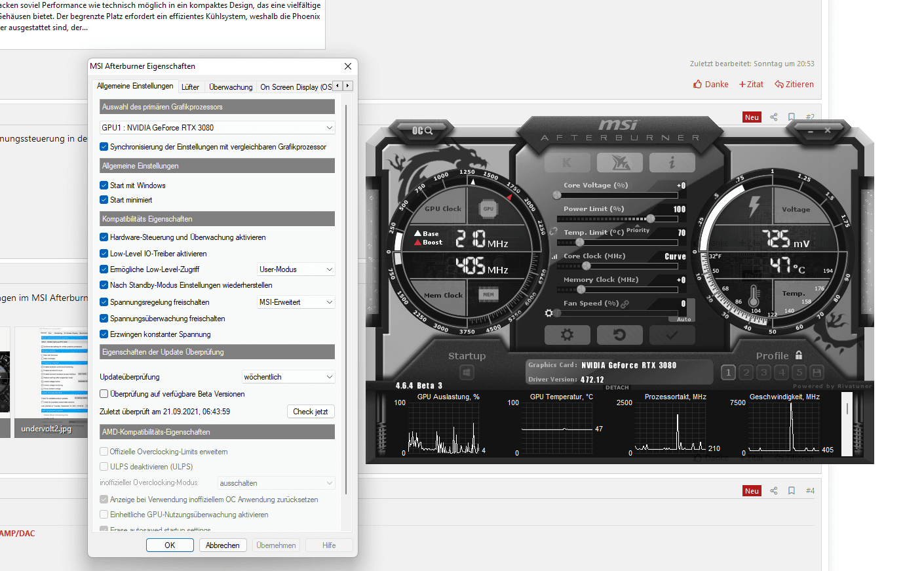Toggle 'Start minimiert' checkbox
Viewport: 924px width, 571px height.
[x=104, y=200]
